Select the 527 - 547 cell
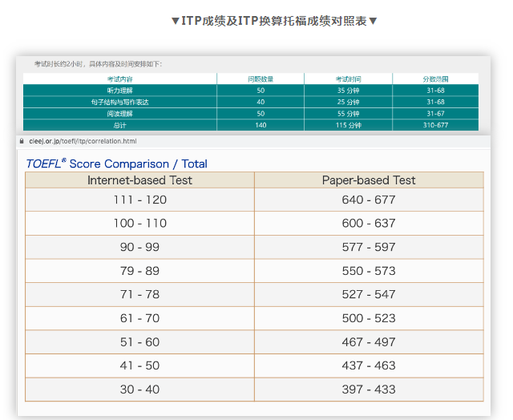This screenshot has width=513, height=420. pos(369,294)
